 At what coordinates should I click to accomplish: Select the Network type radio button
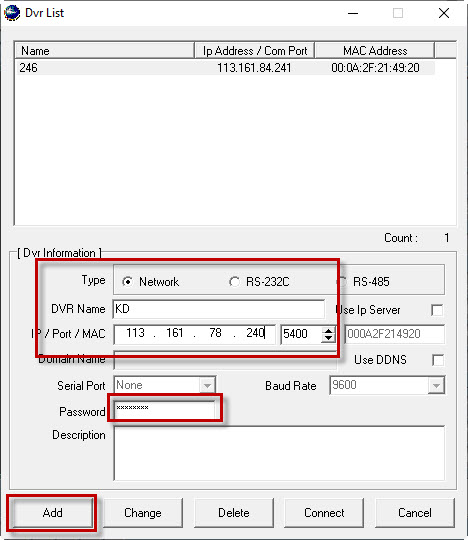(127, 282)
